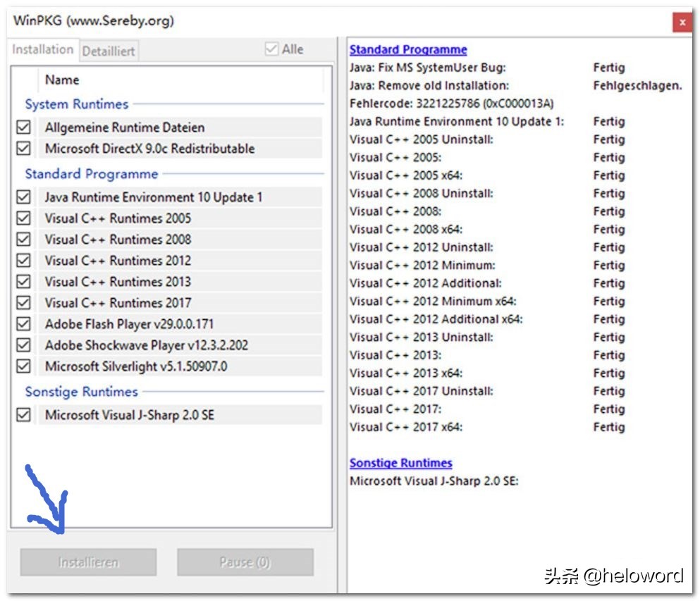Uncheck Visual C++ Runtimes 2017 checkbox
The image size is (700, 601).
tap(24, 303)
